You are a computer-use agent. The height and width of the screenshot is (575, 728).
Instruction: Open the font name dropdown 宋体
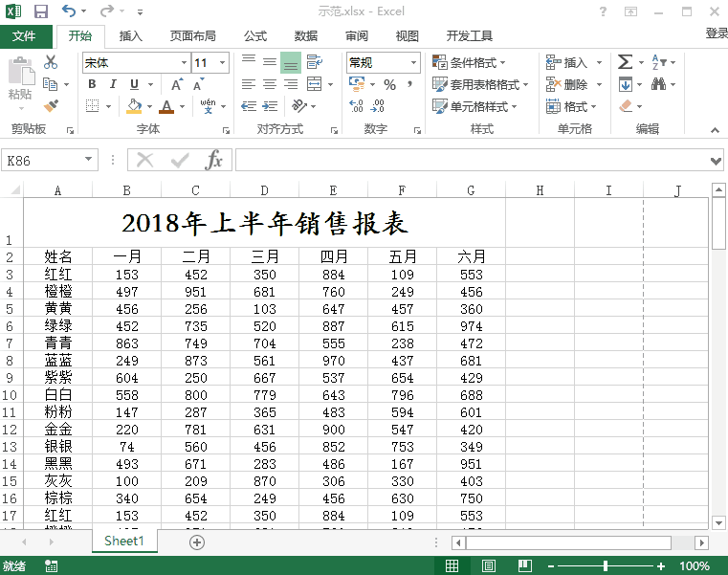(185, 63)
